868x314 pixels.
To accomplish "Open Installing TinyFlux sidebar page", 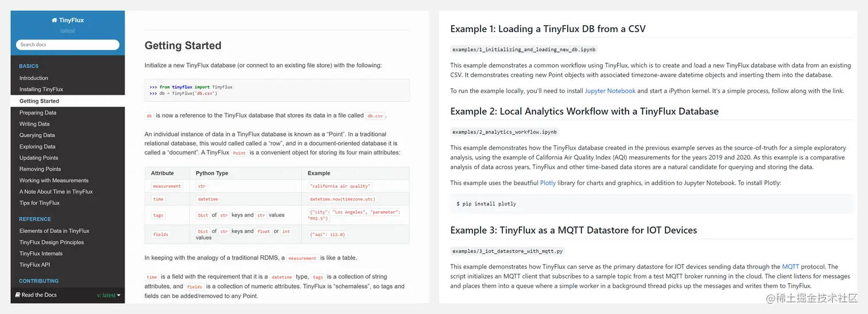I will click(41, 90).
